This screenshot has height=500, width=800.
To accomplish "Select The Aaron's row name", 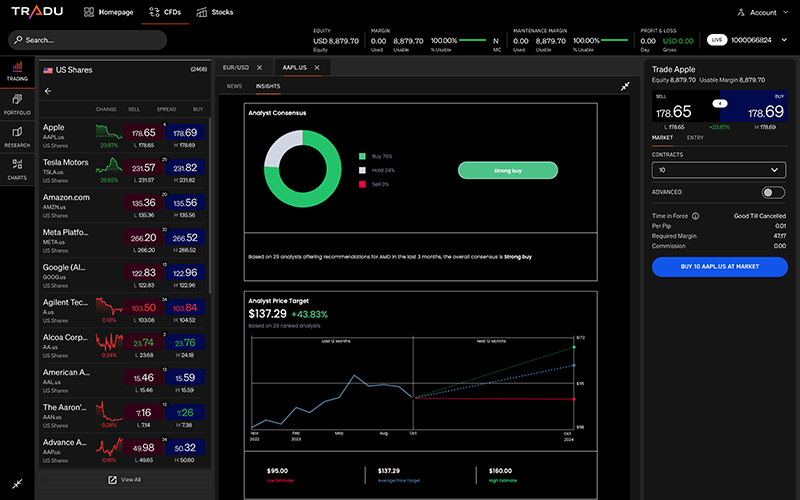I will pos(65,407).
